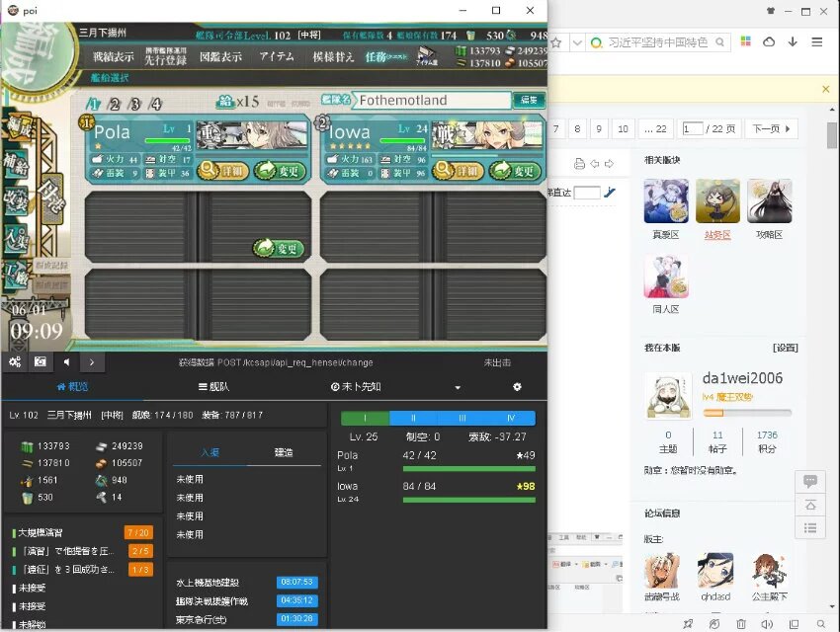The height and width of the screenshot is (632, 840).
Task: Switch to fleet III in poi panel
Action: 462,418
